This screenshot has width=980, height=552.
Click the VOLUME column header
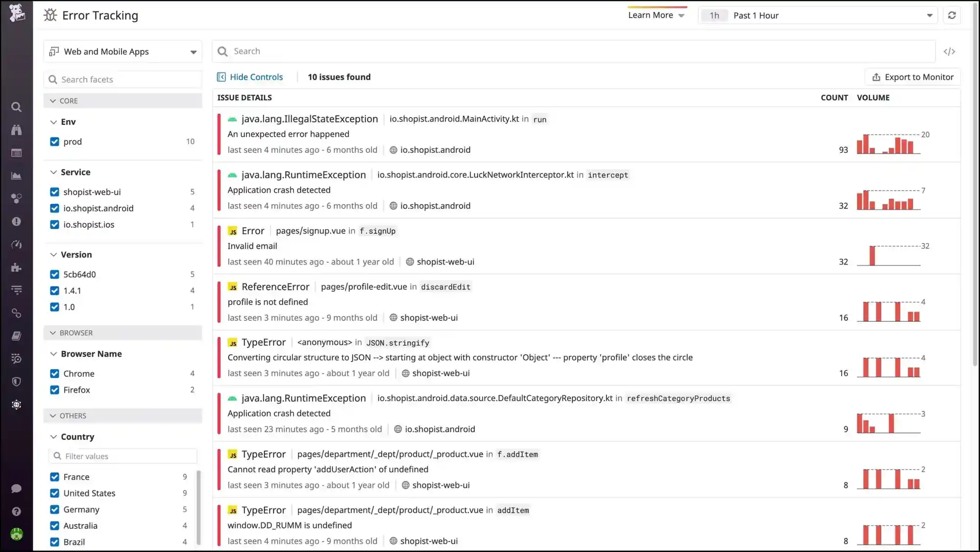pos(873,97)
